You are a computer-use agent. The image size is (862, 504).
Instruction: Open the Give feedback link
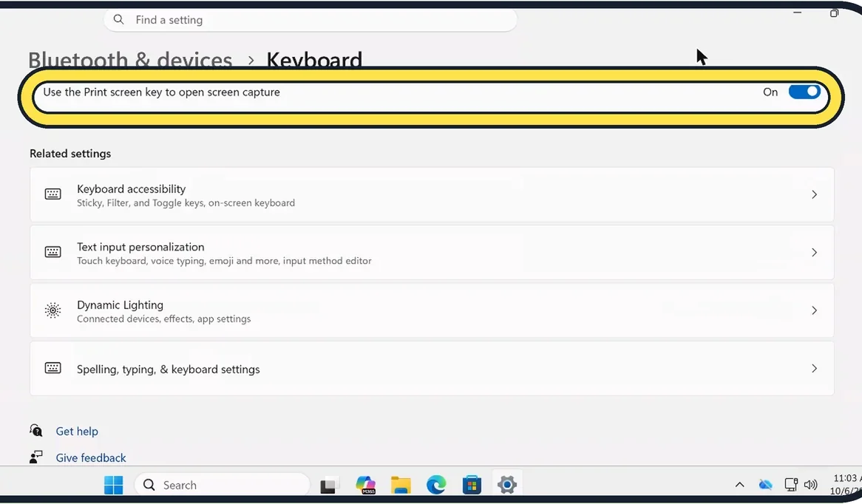(91, 458)
